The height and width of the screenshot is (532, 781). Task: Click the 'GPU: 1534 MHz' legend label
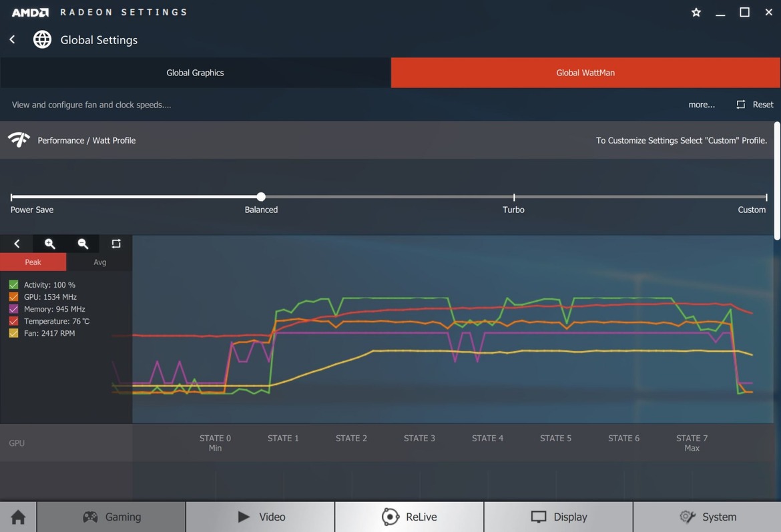(50, 297)
